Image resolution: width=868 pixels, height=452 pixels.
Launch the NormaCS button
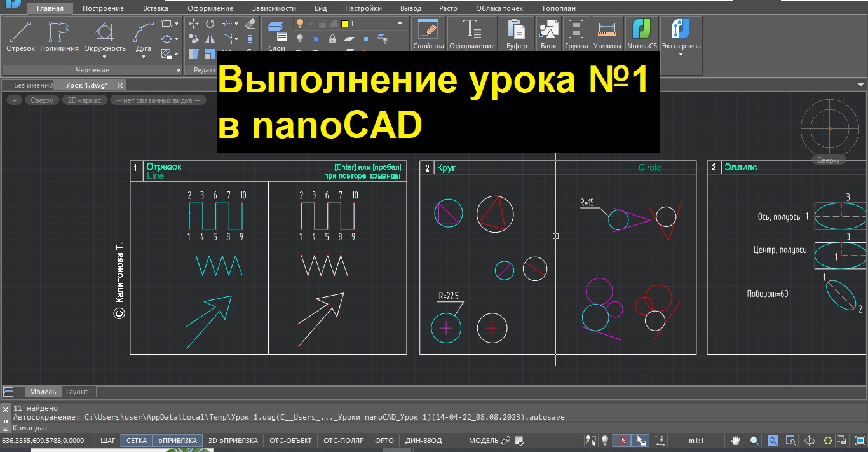(642, 34)
